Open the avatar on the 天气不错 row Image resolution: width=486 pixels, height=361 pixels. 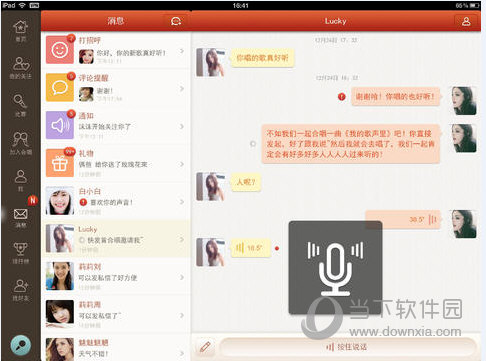(60, 349)
